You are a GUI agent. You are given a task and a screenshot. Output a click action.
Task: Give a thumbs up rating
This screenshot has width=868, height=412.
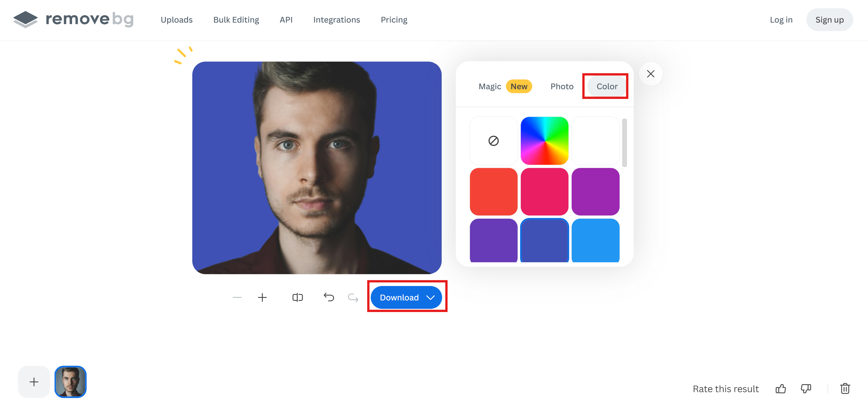click(781, 389)
